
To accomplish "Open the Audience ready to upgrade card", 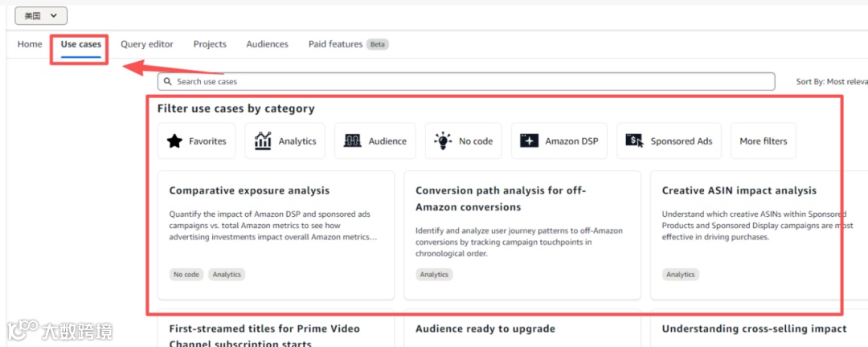I will tap(522, 329).
